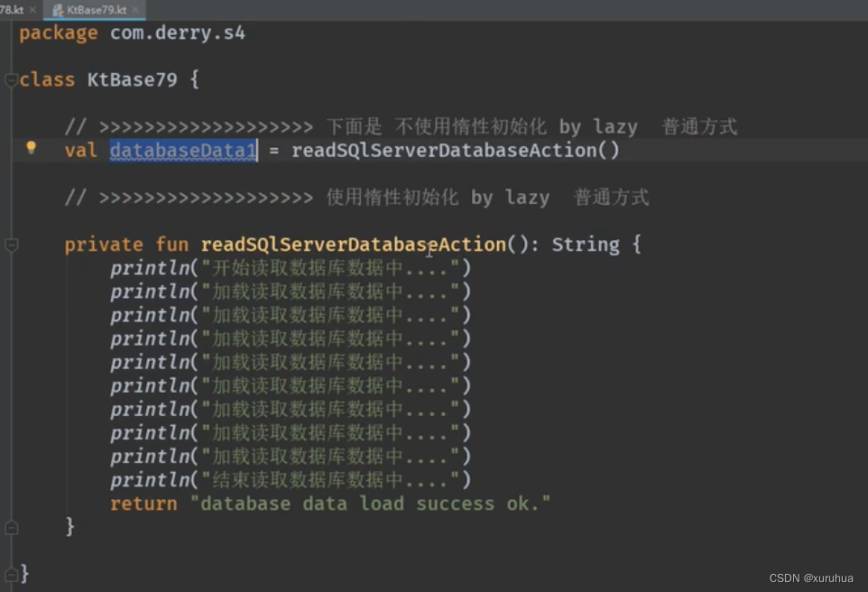The height and width of the screenshot is (592, 868).
Task: Close the 78.kt tab
Action: [32, 10]
